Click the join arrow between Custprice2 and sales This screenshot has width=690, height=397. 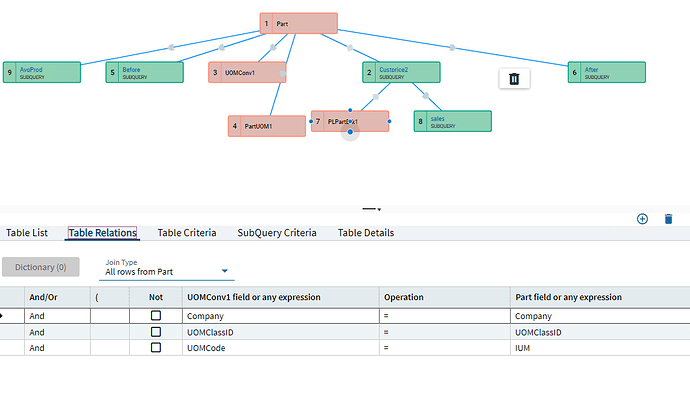pos(426,96)
